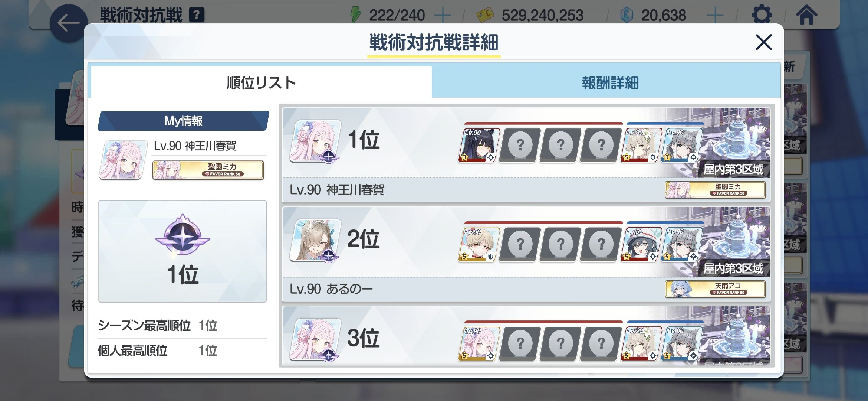Select the blonde Lv.90 striker in rank 2 team
868x401 pixels.
pos(479,244)
